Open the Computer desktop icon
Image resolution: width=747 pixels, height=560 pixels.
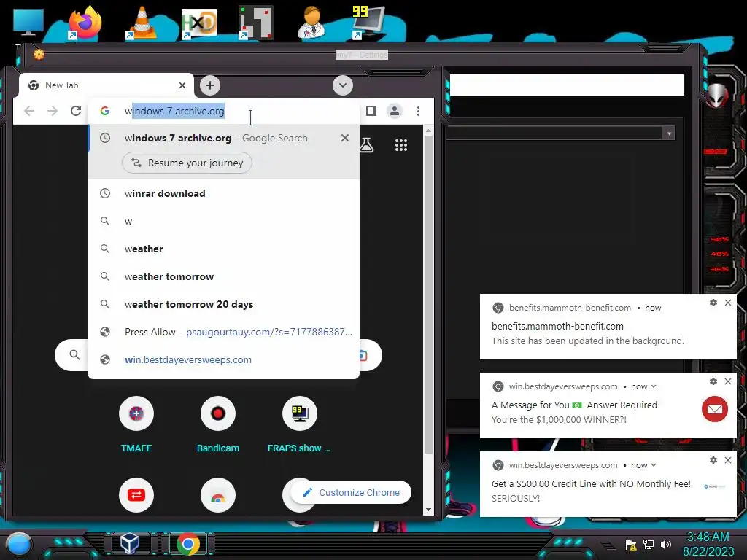(28, 22)
